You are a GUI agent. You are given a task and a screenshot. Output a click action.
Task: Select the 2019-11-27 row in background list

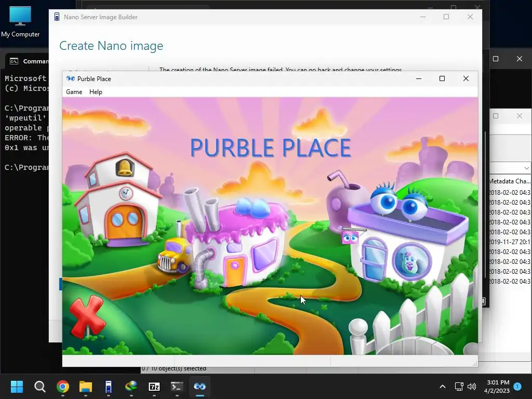510,242
